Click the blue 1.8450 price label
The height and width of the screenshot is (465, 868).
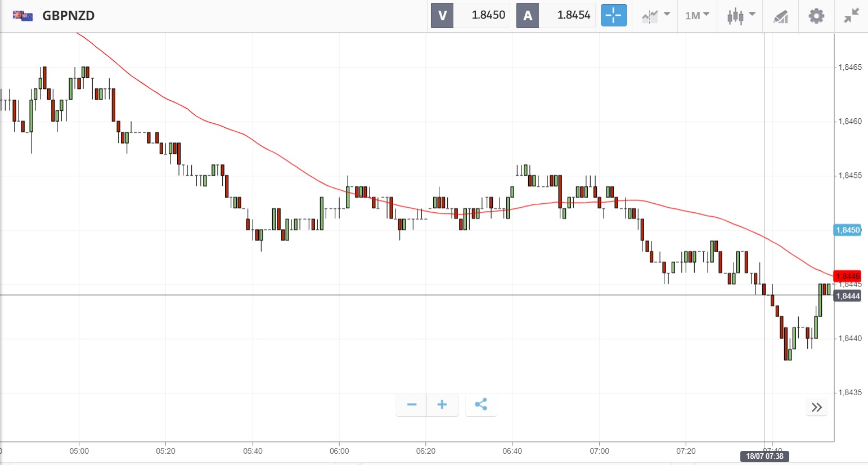[847, 230]
